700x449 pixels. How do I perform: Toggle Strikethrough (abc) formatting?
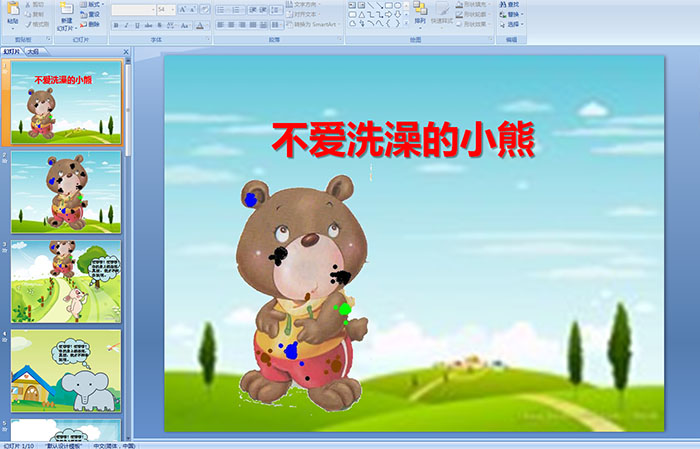(x=148, y=25)
